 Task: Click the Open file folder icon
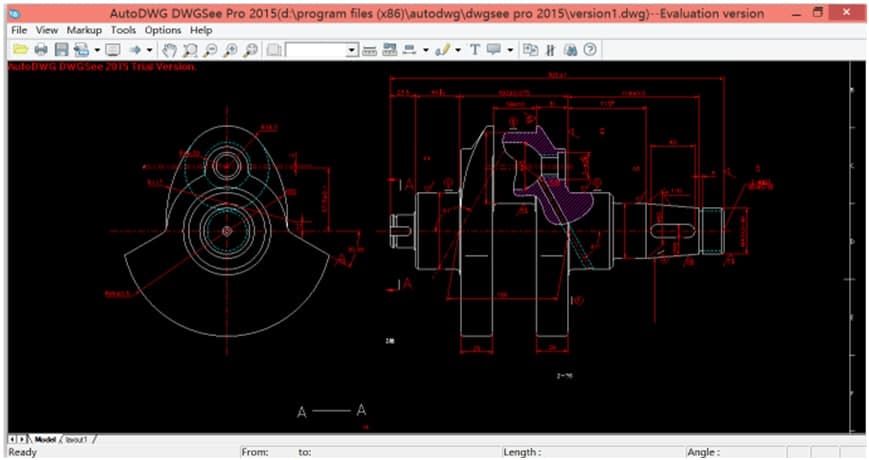(19, 49)
